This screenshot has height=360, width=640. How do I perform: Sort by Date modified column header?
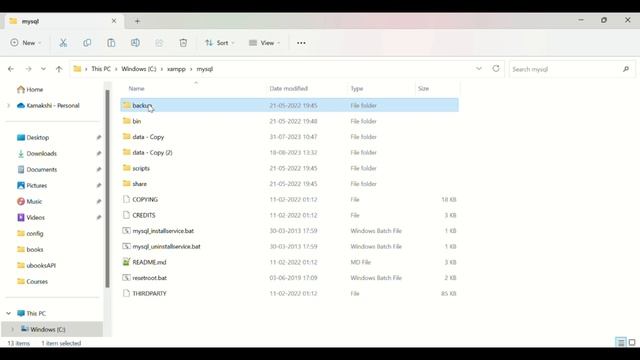(x=289, y=89)
